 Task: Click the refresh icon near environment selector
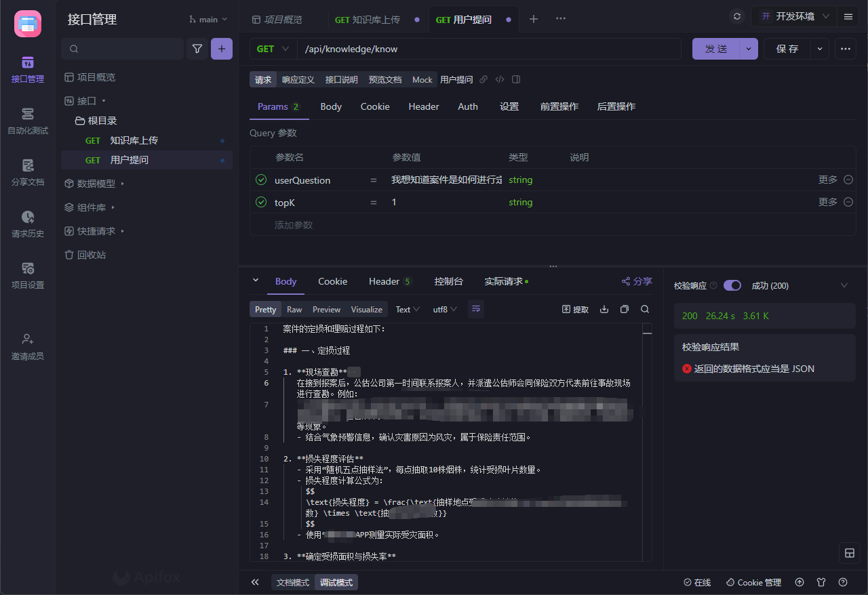(x=737, y=16)
